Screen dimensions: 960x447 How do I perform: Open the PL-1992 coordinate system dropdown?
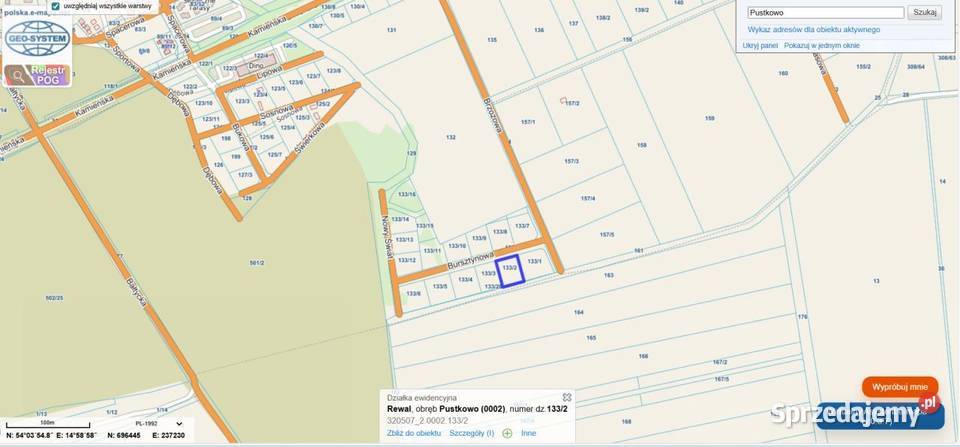click(159, 424)
